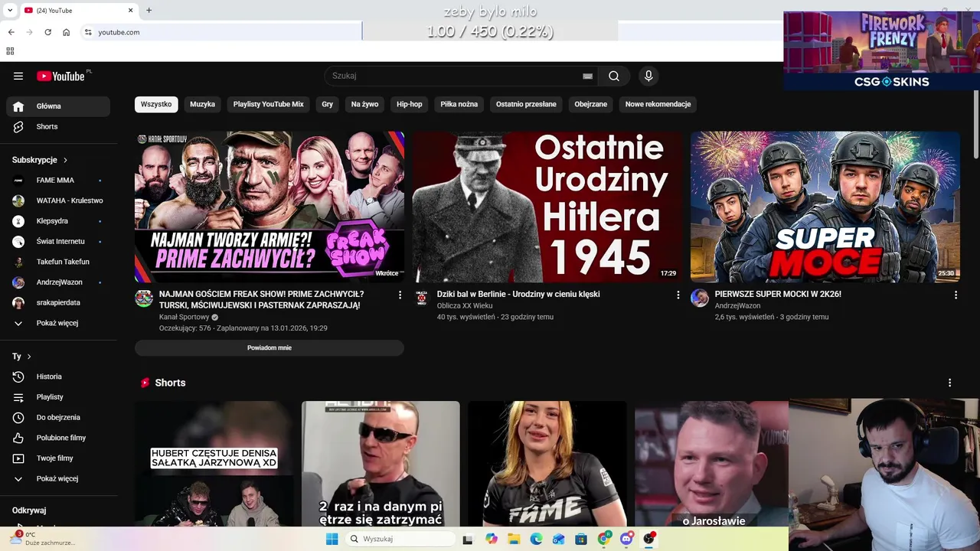Open Twoje filmy in the sidebar
This screenshot has width=980, height=551.
pyautogui.click(x=58, y=458)
